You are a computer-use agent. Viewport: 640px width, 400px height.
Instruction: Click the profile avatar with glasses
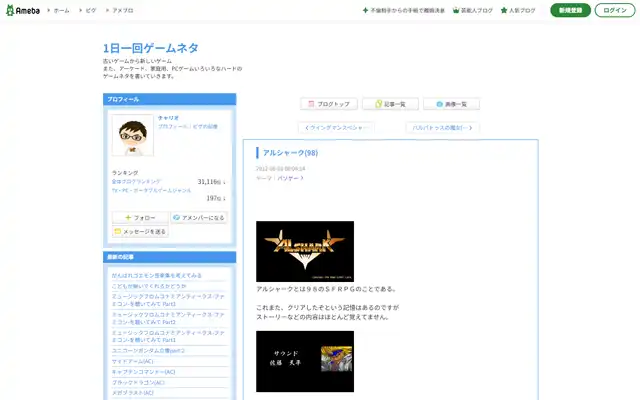pyautogui.click(x=133, y=135)
